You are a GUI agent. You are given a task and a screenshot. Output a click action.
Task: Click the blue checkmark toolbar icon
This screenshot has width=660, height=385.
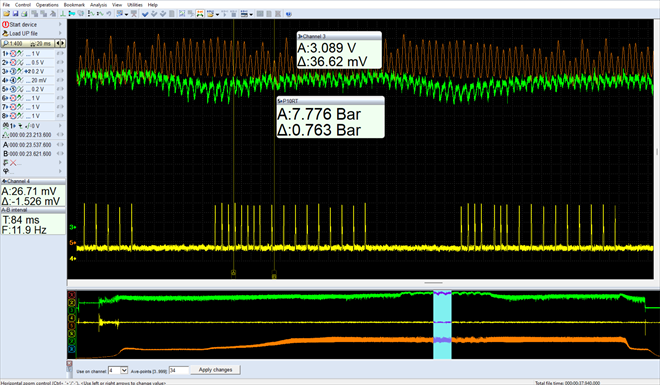tap(145, 14)
